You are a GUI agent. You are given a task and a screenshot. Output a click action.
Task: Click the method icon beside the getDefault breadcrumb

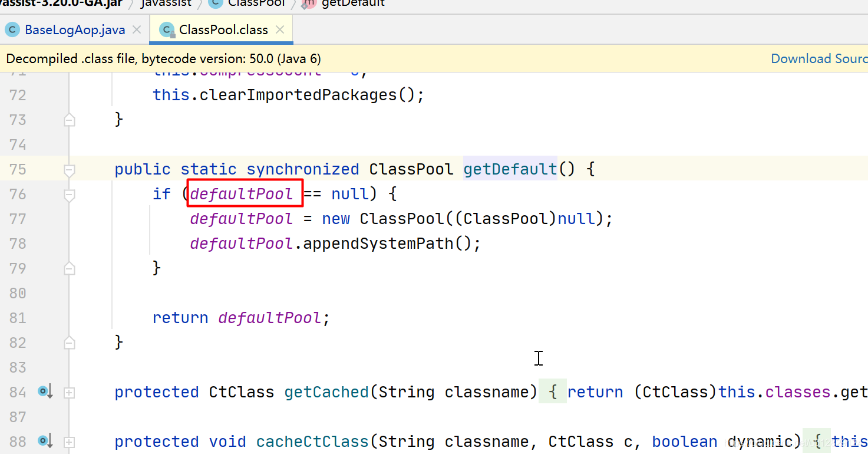(x=309, y=4)
